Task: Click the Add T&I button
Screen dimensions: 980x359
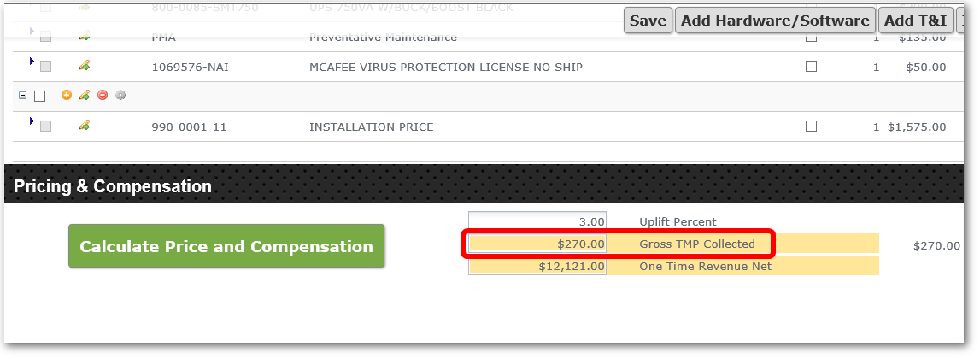Action: [916, 21]
